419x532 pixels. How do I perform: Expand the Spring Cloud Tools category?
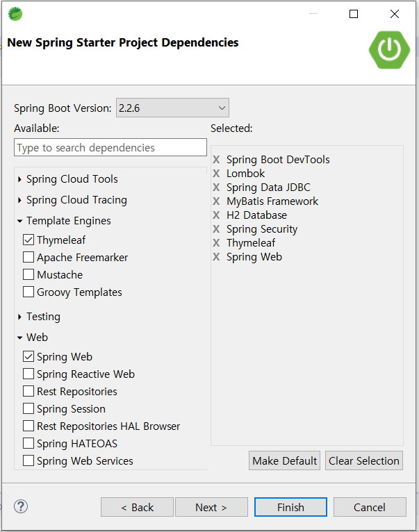tap(19, 179)
